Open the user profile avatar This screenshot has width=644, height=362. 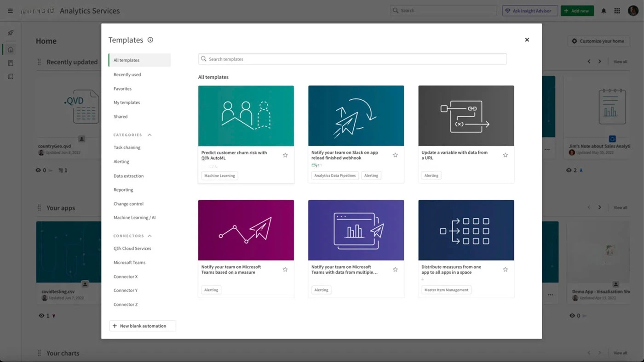click(x=632, y=11)
